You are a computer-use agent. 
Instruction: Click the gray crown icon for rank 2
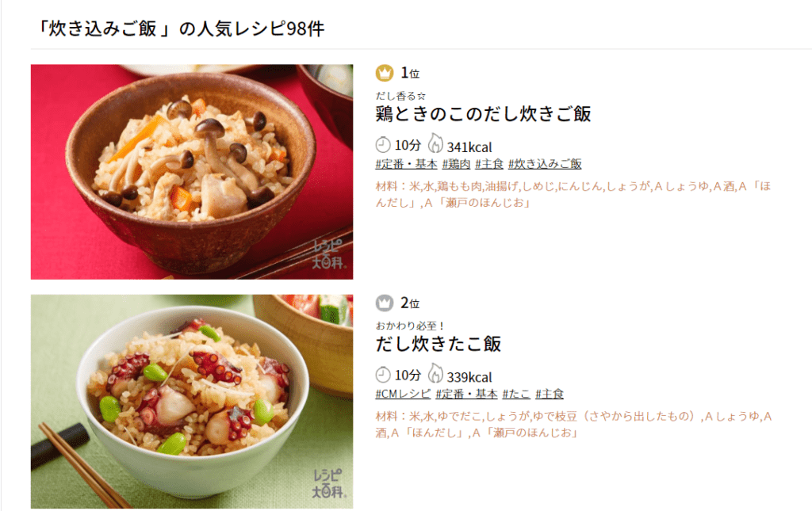(385, 303)
